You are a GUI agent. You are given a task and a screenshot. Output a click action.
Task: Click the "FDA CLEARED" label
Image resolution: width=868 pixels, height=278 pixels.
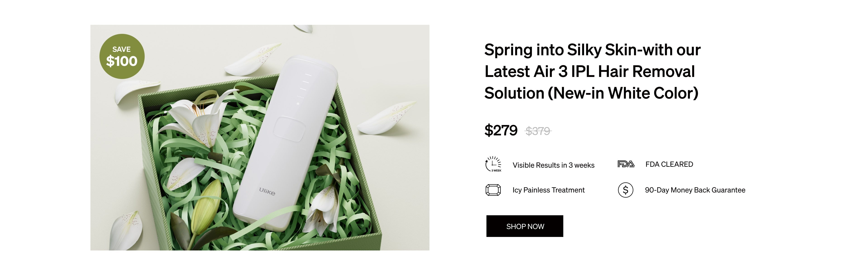tap(669, 164)
